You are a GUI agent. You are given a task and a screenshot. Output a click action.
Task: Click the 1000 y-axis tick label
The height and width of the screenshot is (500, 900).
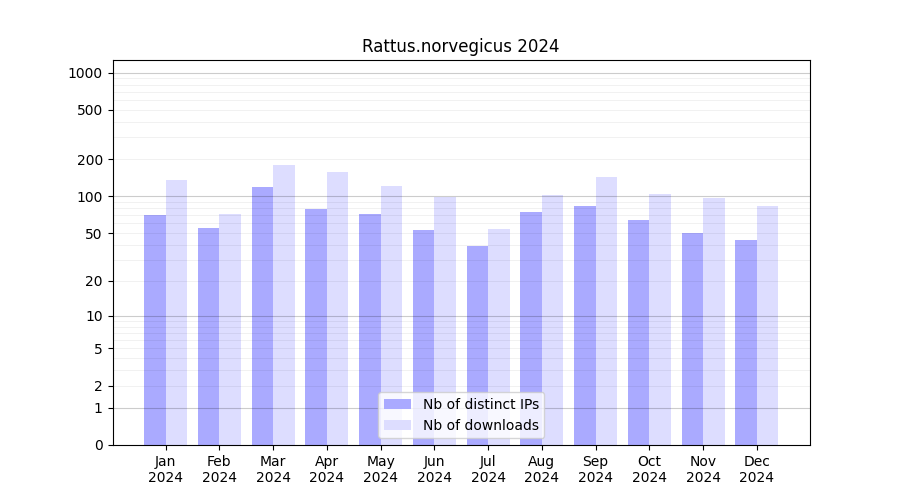pyautogui.click(x=85, y=73)
